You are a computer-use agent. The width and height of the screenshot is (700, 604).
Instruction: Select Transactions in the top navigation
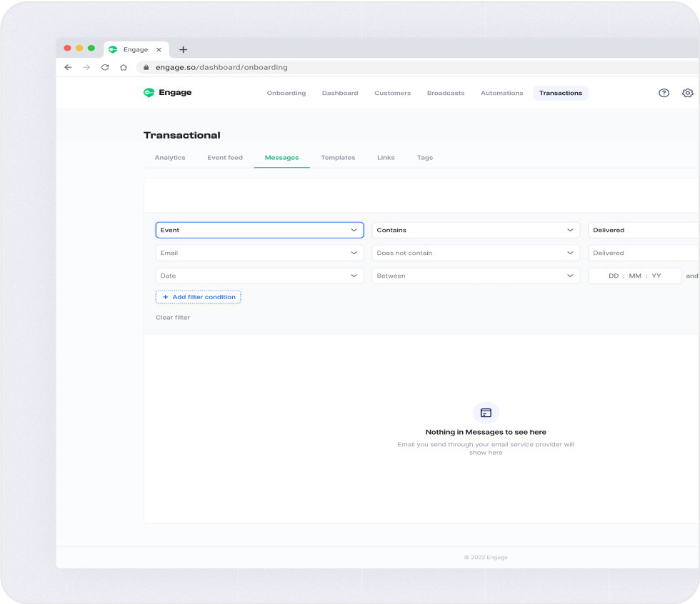pyautogui.click(x=561, y=93)
